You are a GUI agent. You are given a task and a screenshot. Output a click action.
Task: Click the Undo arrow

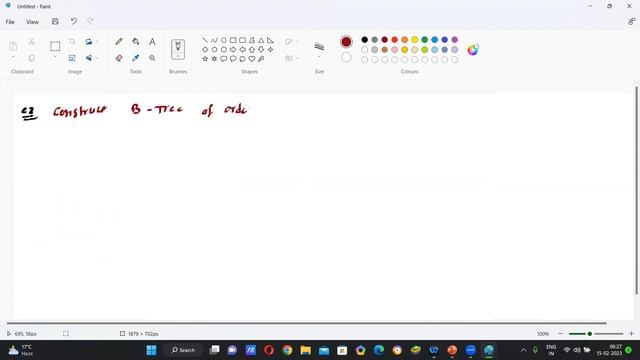73,21
